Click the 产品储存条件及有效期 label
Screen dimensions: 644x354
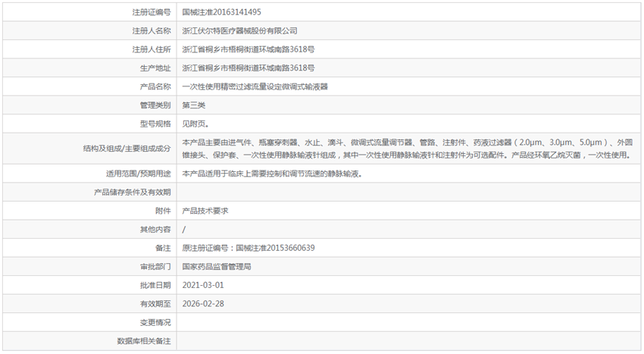(x=133, y=192)
